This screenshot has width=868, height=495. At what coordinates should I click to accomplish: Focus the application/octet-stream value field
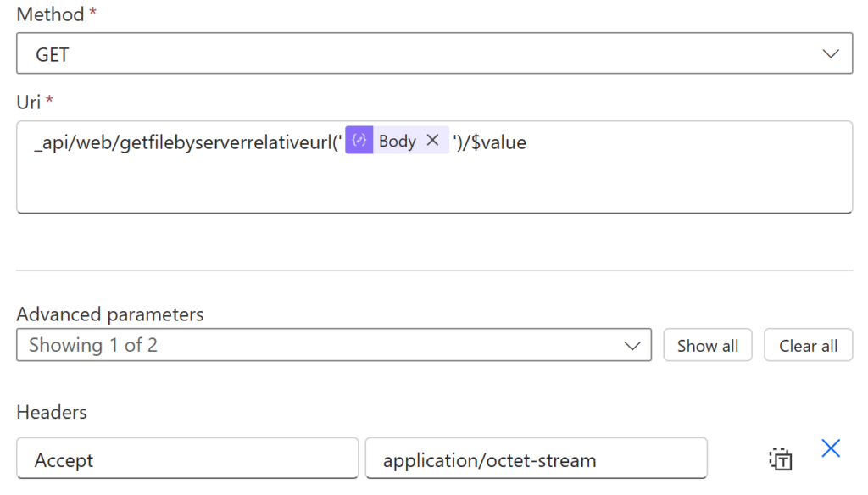(x=536, y=459)
